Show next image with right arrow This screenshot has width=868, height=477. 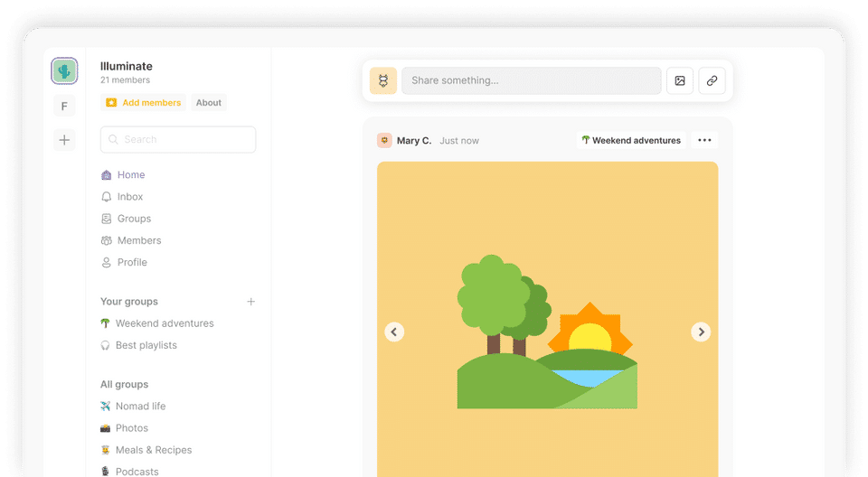(701, 332)
